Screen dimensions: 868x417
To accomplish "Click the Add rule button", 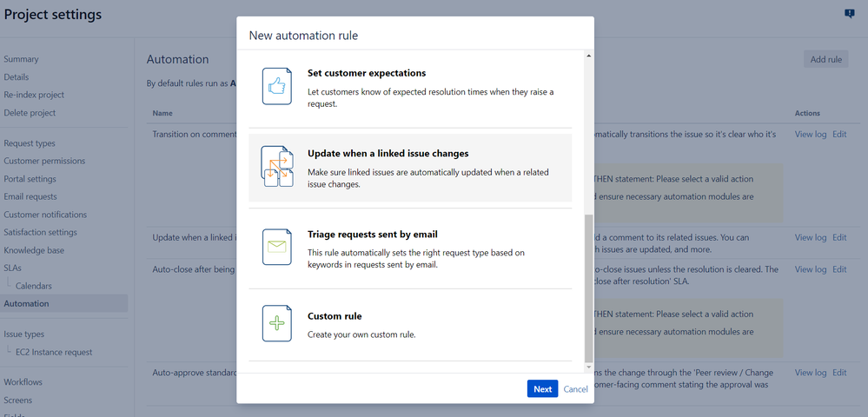I will coord(826,59).
